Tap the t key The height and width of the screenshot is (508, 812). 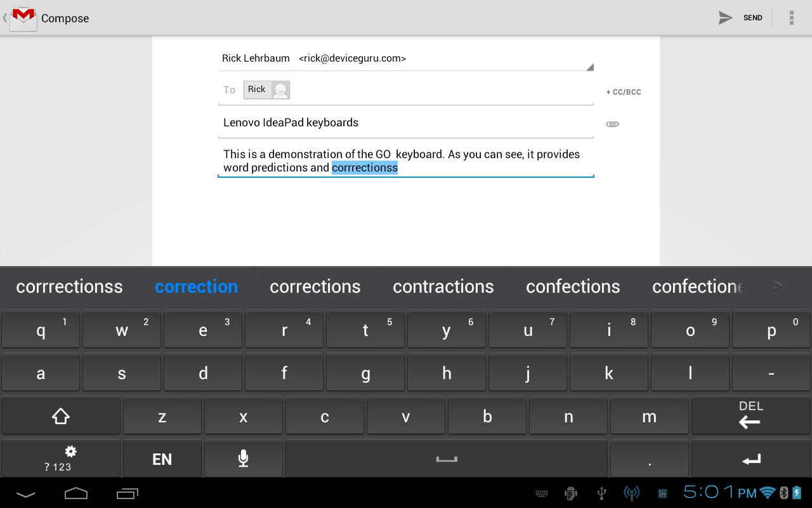point(365,329)
